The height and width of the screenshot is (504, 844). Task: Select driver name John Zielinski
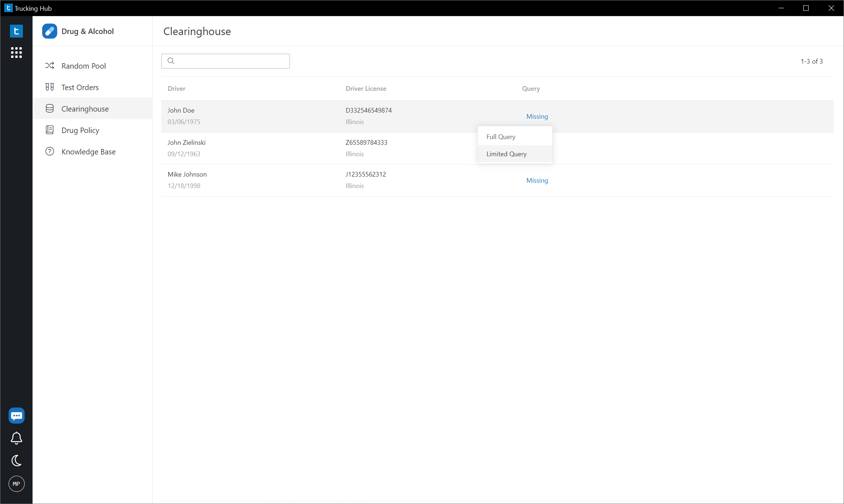coord(187,142)
